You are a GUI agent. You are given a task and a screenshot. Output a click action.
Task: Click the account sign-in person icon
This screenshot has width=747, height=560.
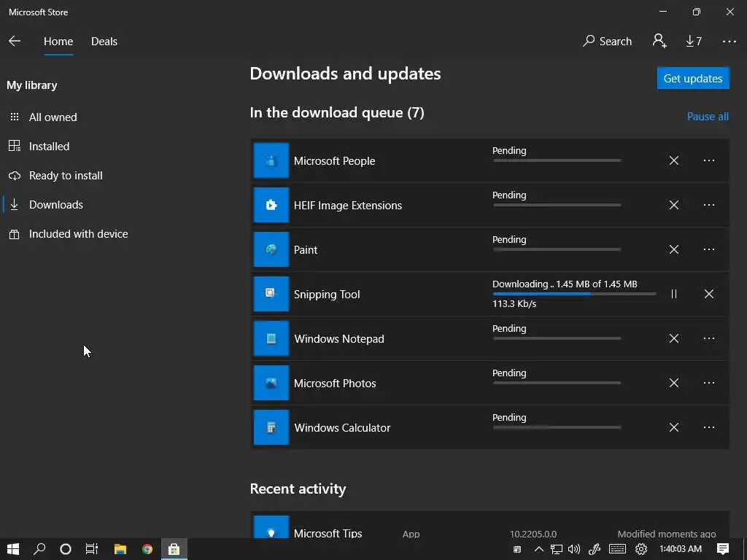[659, 41]
